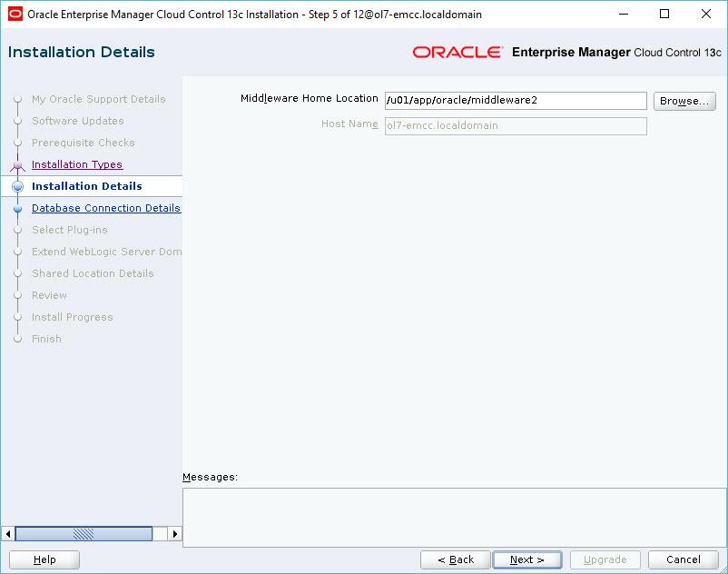The image size is (728, 574).
Task: Click the greyed-out Upgrade button
Action: tap(605, 559)
